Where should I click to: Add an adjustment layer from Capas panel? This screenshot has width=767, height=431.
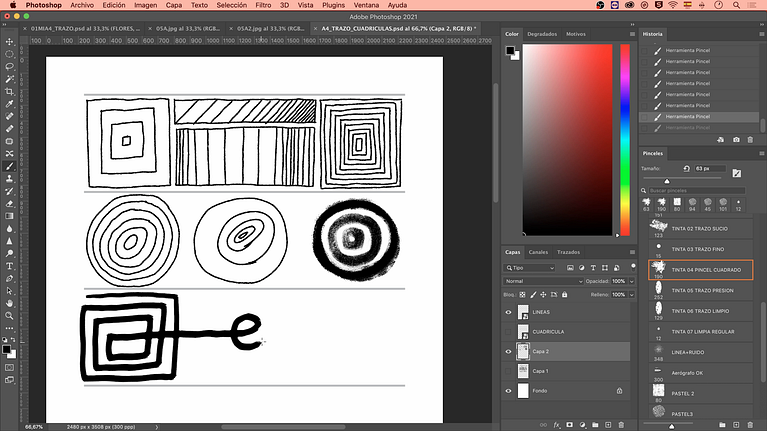coord(583,425)
